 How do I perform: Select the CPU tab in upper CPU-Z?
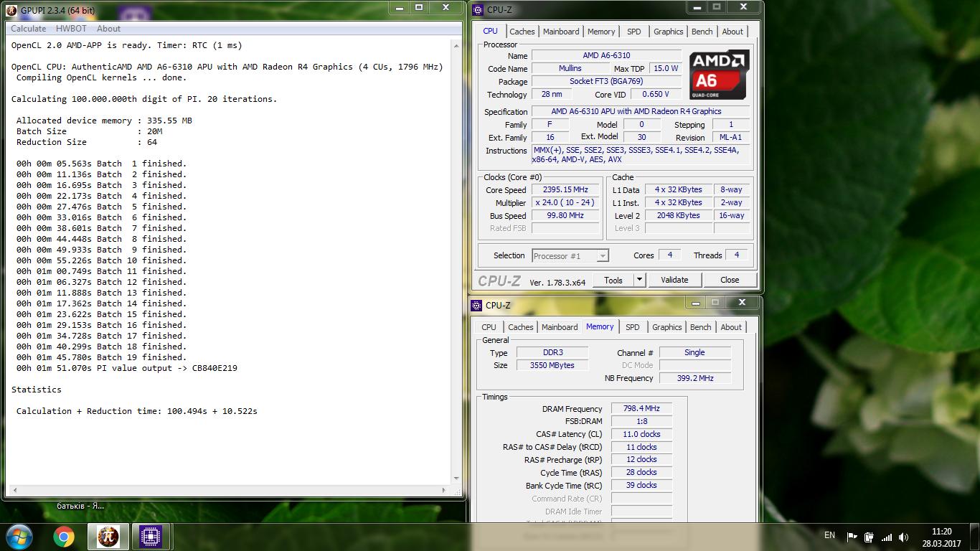click(490, 31)
